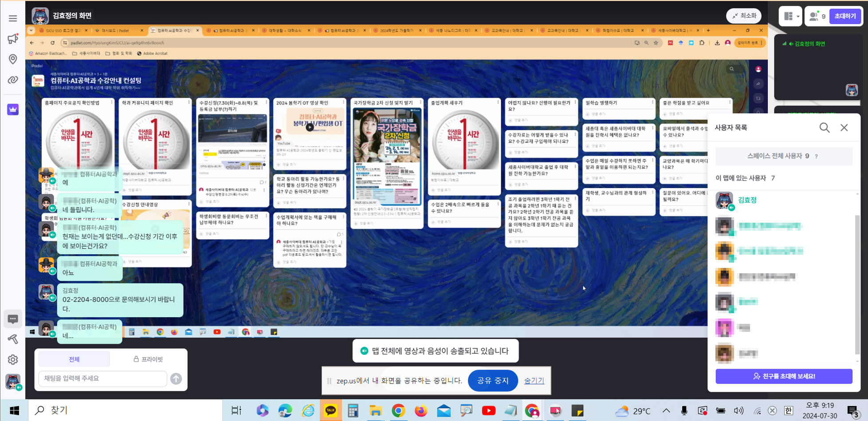Click my avatar at the sidebar bottom

(13, 382)
